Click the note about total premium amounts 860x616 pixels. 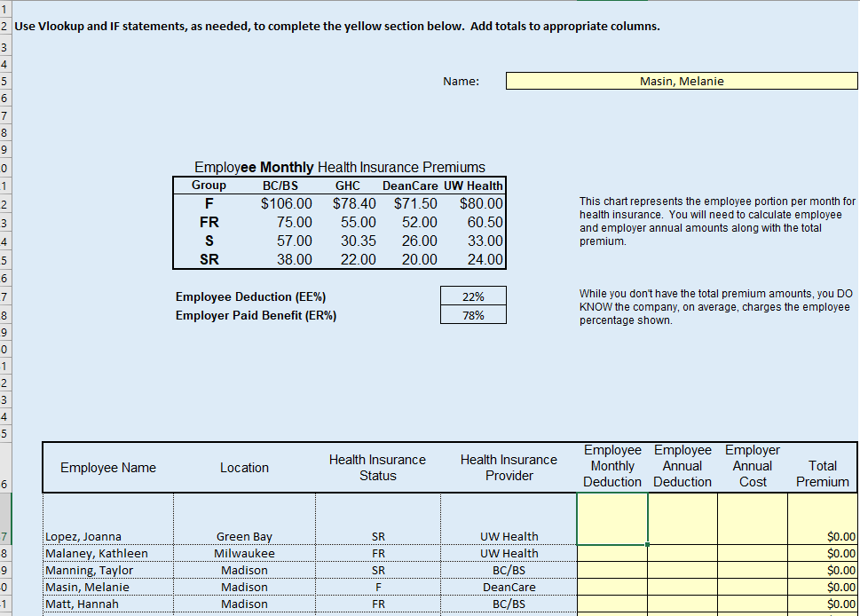(715, 306)
